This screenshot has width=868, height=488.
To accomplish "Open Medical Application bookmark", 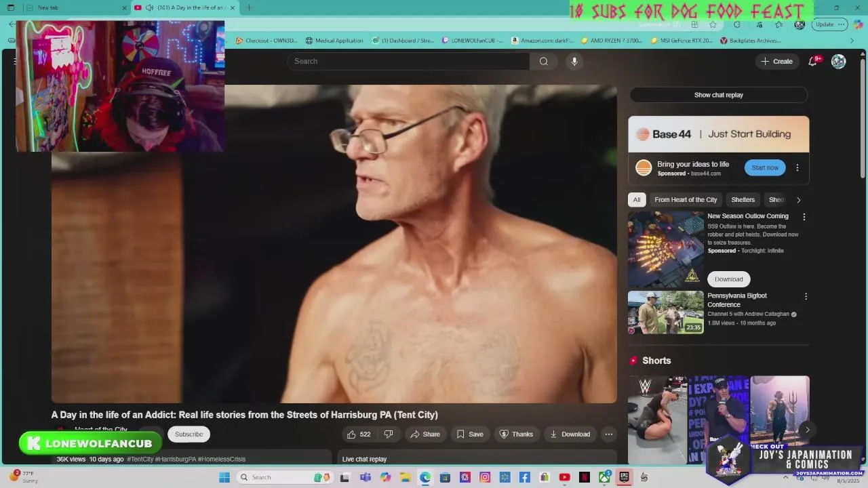I will 334,41.
